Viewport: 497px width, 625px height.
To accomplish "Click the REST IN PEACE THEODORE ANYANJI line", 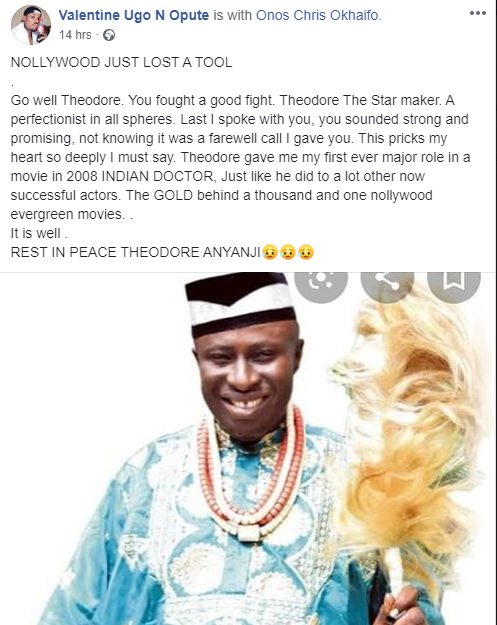I will tap(136, 252).
